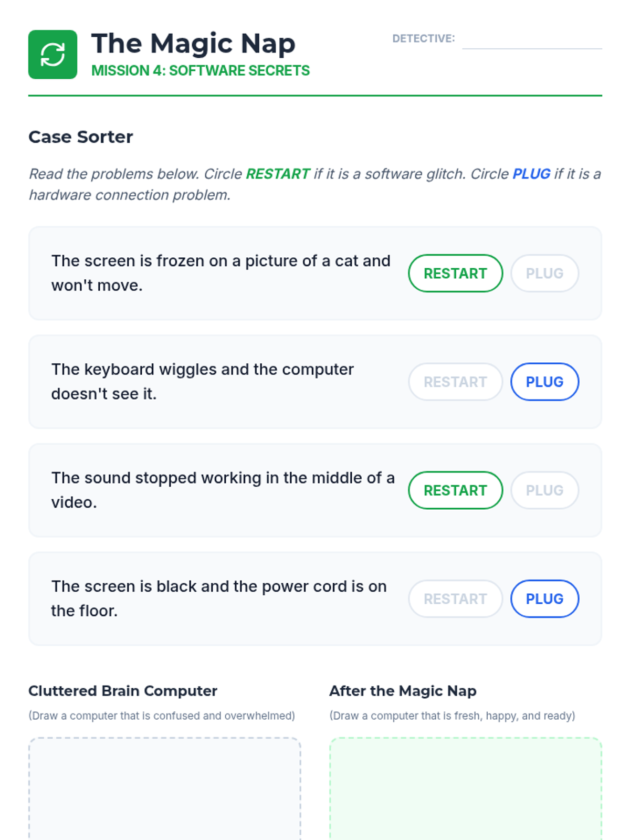Click the Mission 4: Software Secrets subtitle

pyautogui.click(x=200, y=70)
